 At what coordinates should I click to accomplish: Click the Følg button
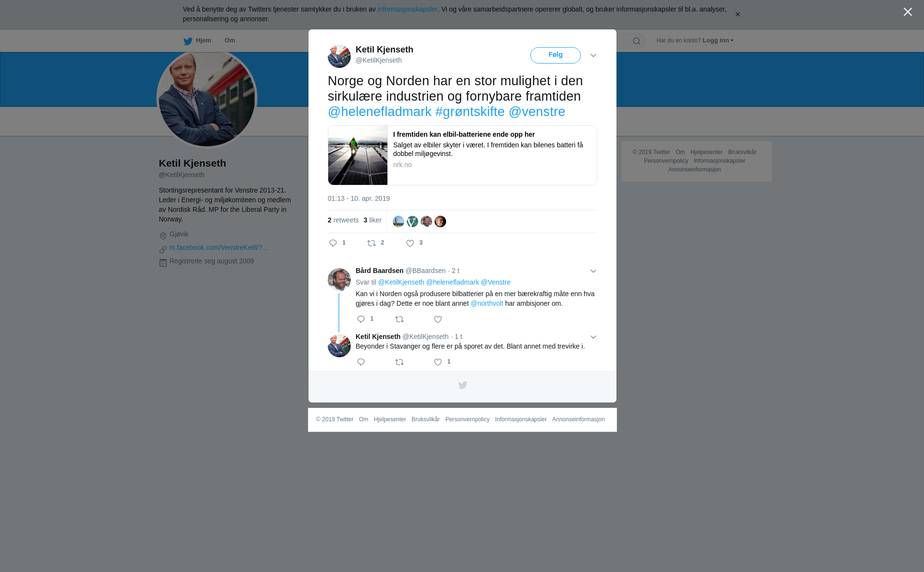[555, 55]
